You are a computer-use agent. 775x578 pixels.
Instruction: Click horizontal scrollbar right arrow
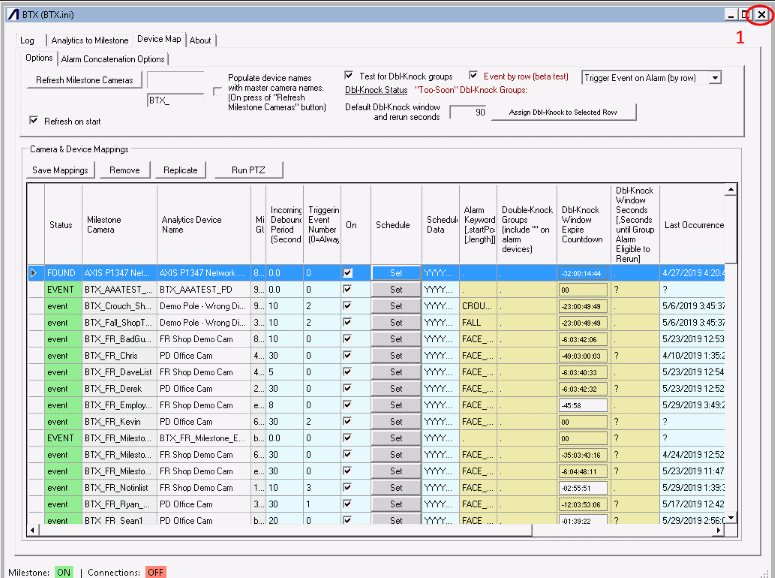pos(719,530)
